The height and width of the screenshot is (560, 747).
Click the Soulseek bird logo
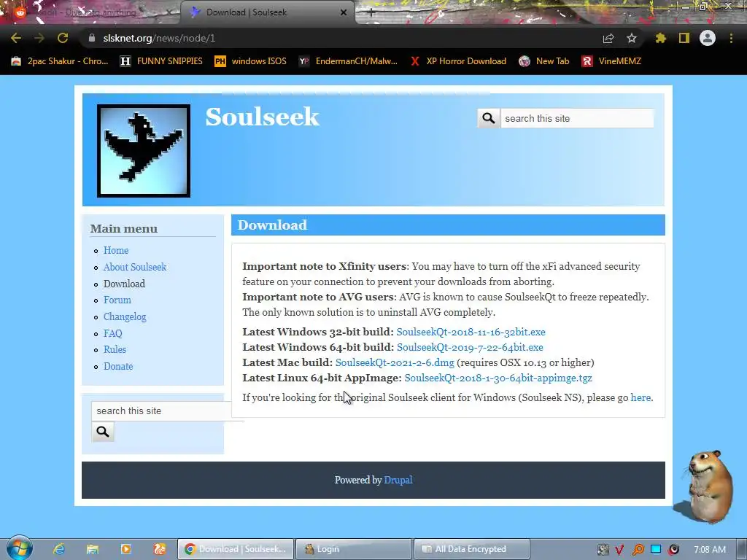pos(144,150)
